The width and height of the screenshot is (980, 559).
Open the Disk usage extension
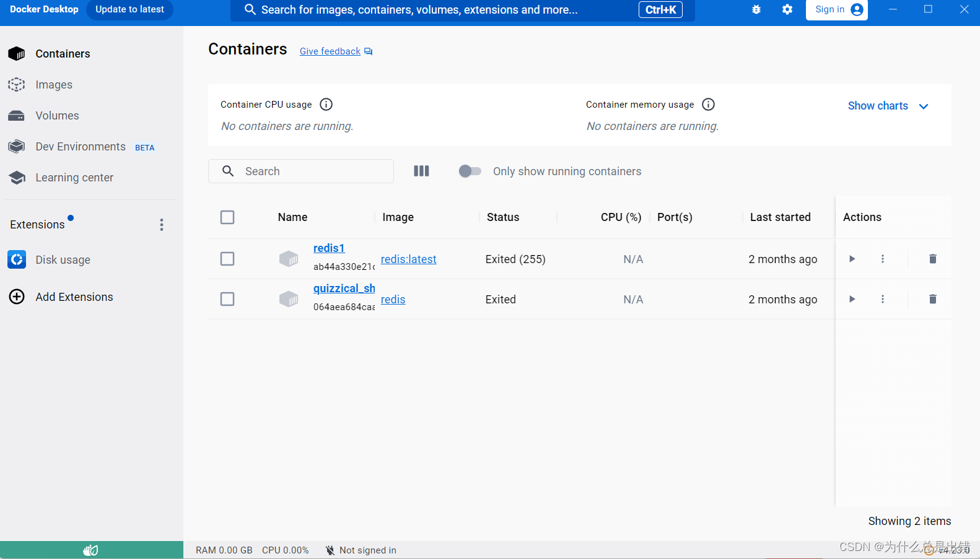[x=63, y=260]
